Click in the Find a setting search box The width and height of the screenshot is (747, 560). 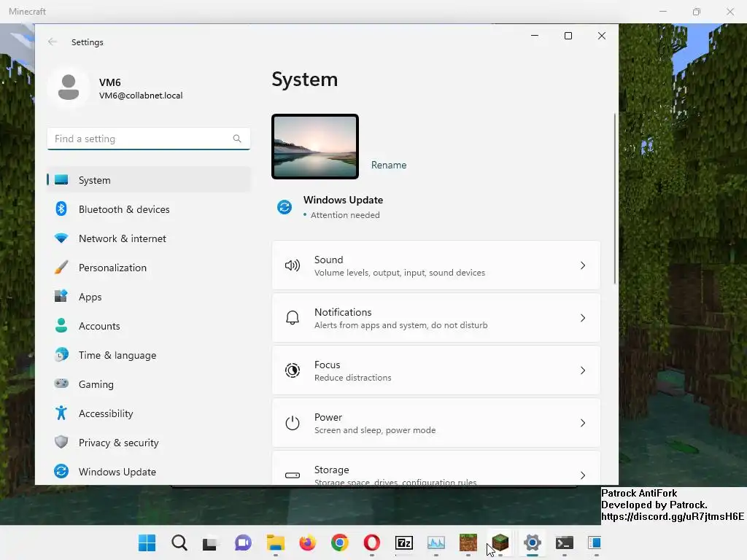(149, 139)
